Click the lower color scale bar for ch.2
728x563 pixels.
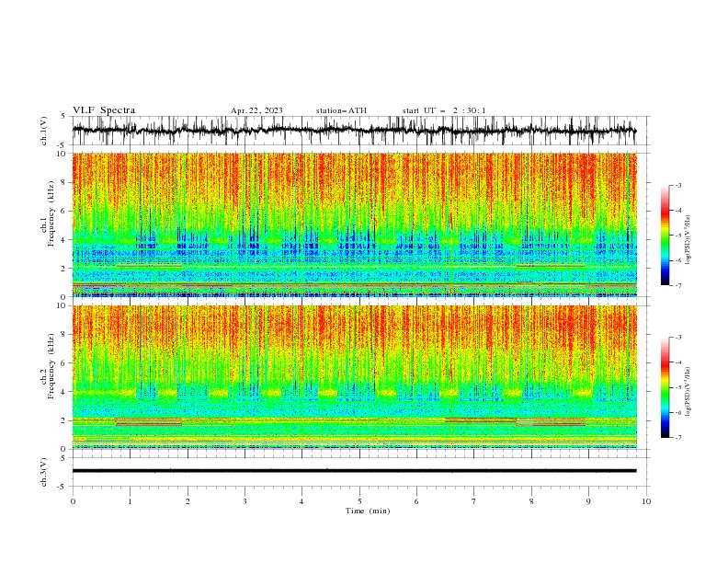click(665, 387)
